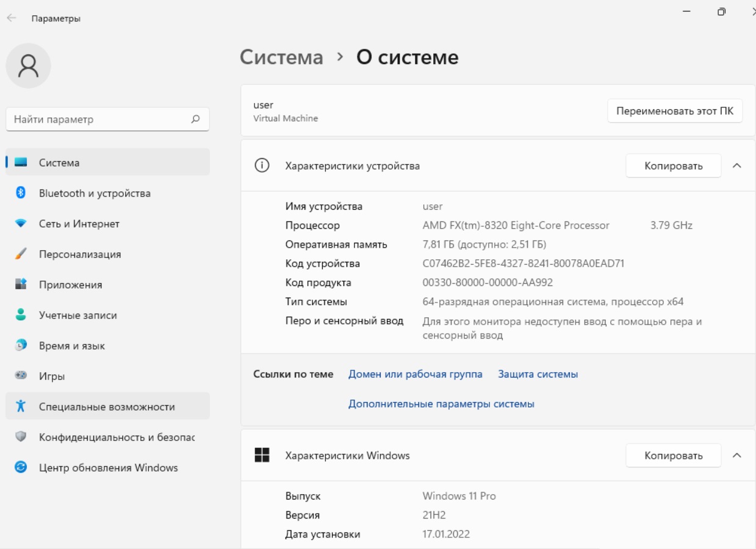Image resolution: width=756 pixels, height=549 pixels.
Task: Click the Учетные записи person icon
Action: point(21,315)
